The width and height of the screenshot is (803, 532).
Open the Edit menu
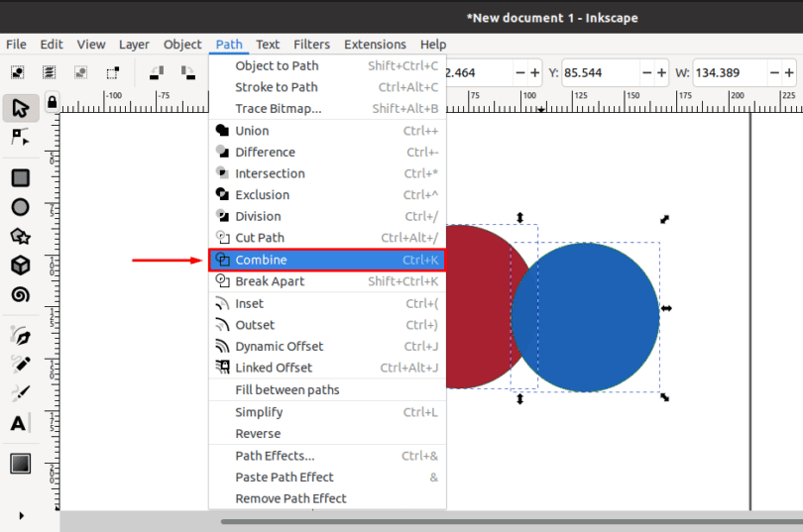[x=52, y=45]
